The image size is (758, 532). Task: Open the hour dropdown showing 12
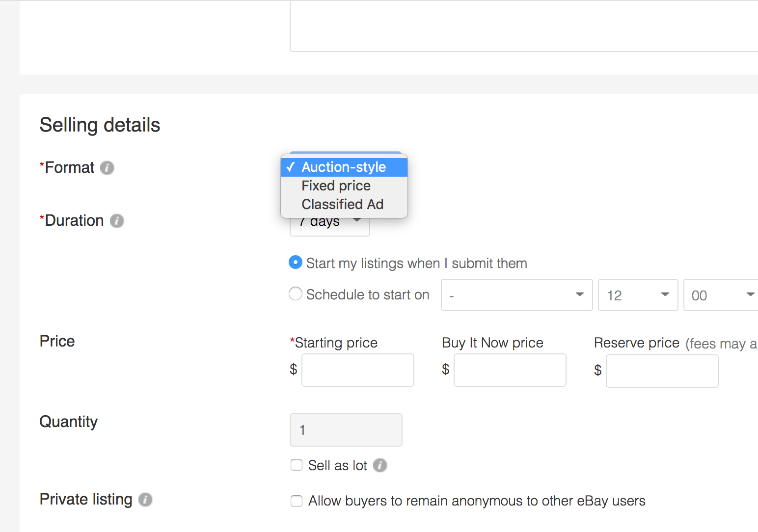tap(637, 295)
